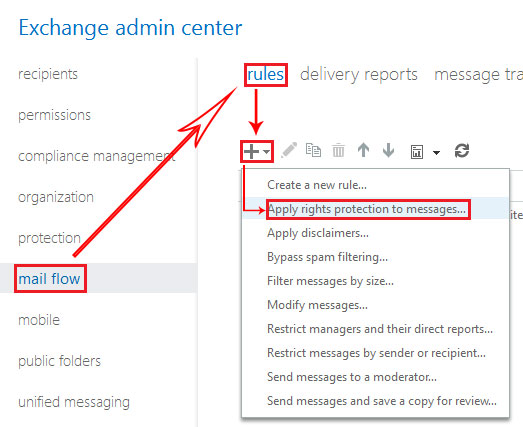This screenshot has height=427, width=523.
Task: Expand the report icon dropdown arrow
Action: (x=436, y=153)
